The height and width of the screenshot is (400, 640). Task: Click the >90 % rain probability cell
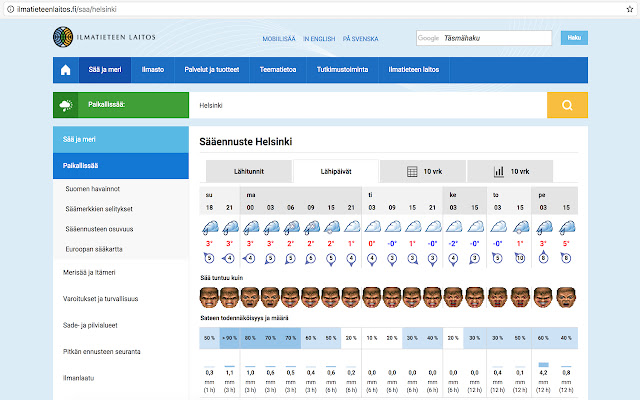coord(230,338)
